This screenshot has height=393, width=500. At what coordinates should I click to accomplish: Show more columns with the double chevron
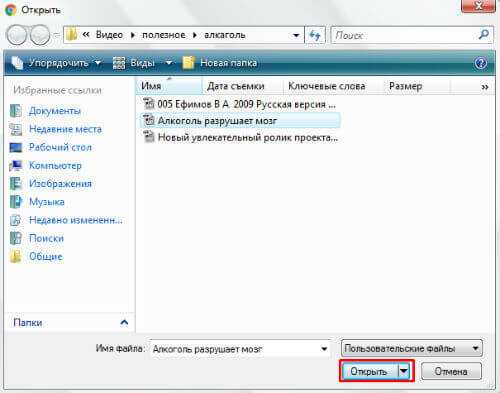[x=485, y=87]
